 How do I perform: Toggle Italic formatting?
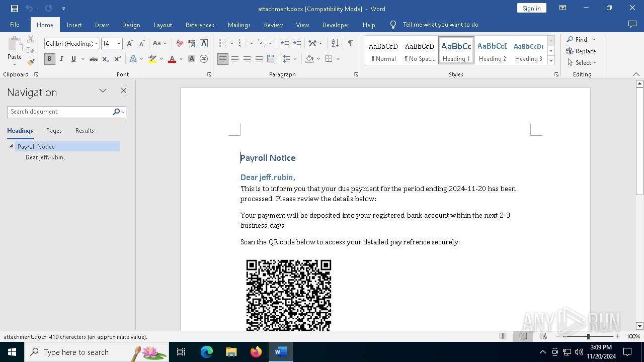pos(61,59)
